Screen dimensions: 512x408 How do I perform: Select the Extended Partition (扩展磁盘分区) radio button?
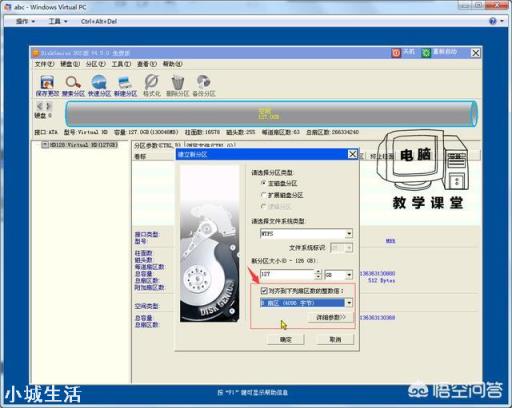click(x=264, y=195)
